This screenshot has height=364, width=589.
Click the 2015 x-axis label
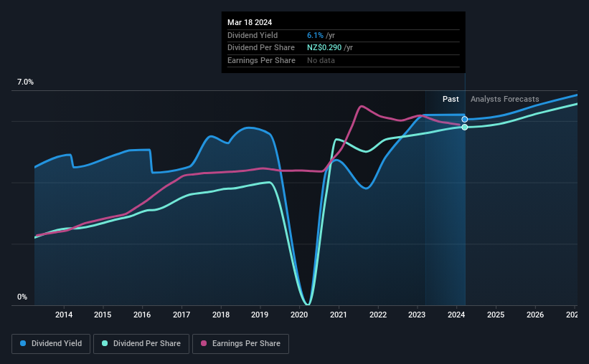coord(103,315)
